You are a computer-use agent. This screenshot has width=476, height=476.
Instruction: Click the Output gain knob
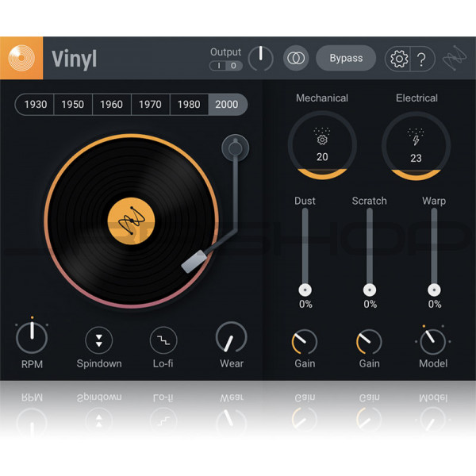[x=260, y=58]
